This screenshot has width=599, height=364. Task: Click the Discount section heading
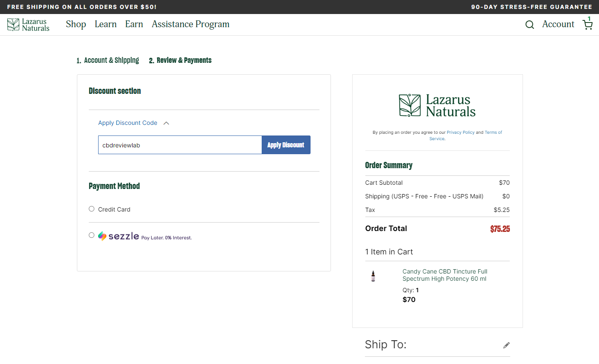pos(115,91)
